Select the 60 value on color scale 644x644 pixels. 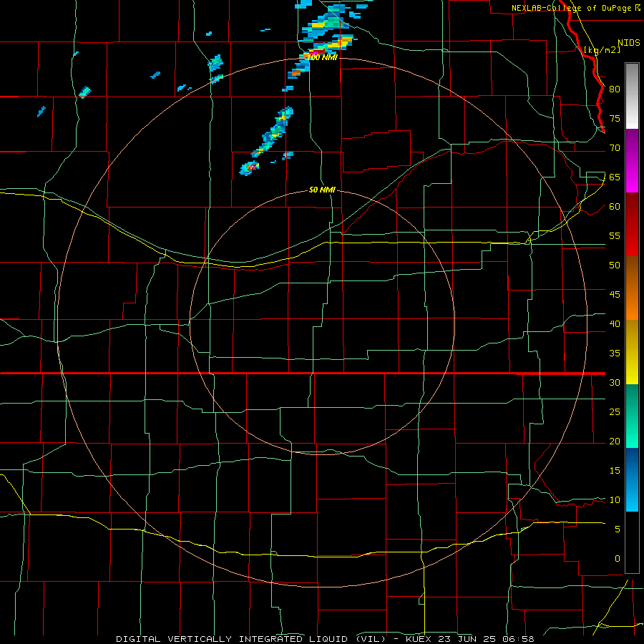(x=615, y=207)
